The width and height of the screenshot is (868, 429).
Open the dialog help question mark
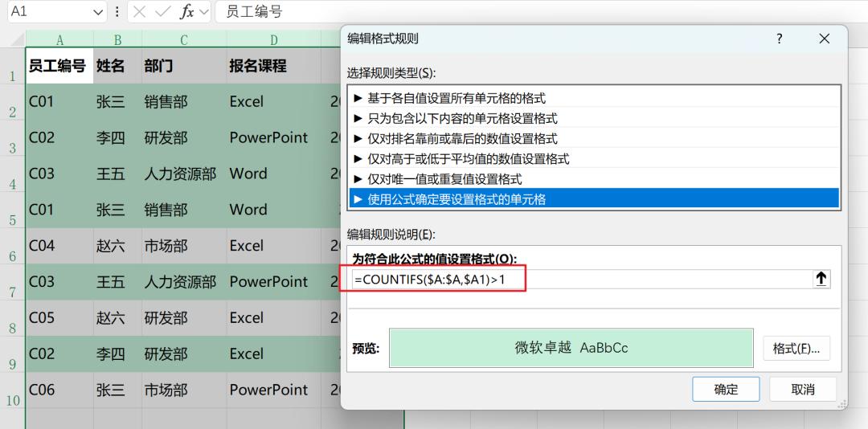pyautogui.click(x=780, y=39)
